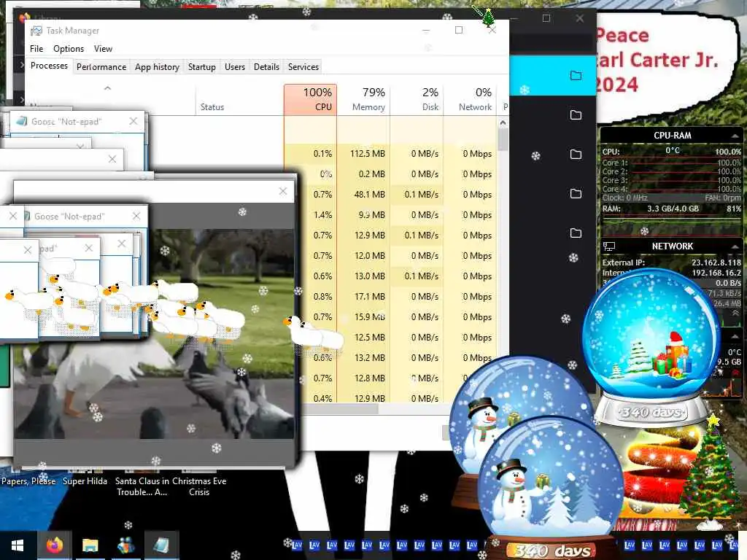The image size is (747, 560).
Task: Close the upper Goose "Not-epad" window
Action: coord(133,122)
